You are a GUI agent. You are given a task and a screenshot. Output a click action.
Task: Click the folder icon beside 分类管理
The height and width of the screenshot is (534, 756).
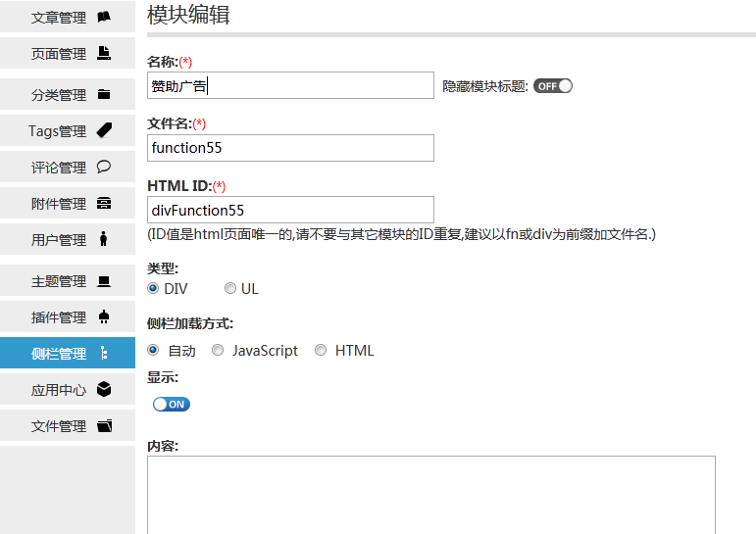[x=104, y=94]
